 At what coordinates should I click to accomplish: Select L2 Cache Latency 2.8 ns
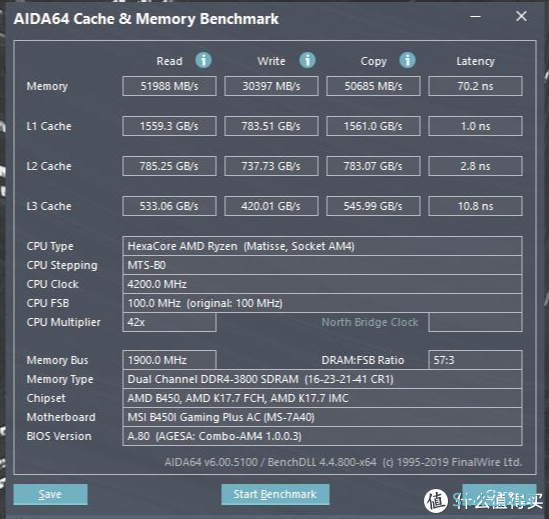pyautogui.click(x=475, y=166)
